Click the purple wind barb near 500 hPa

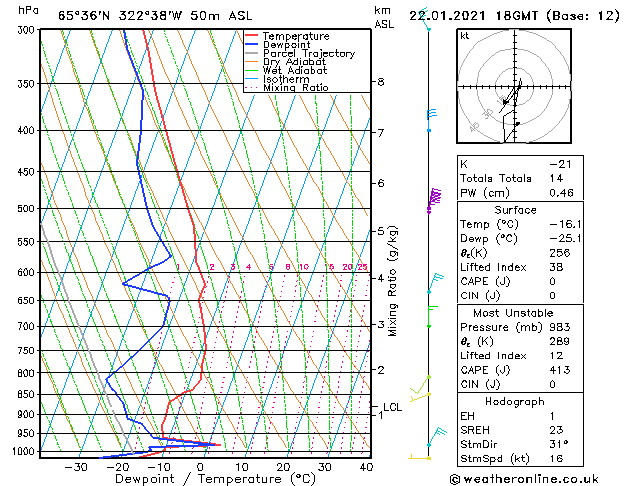[x=434, y=199]
